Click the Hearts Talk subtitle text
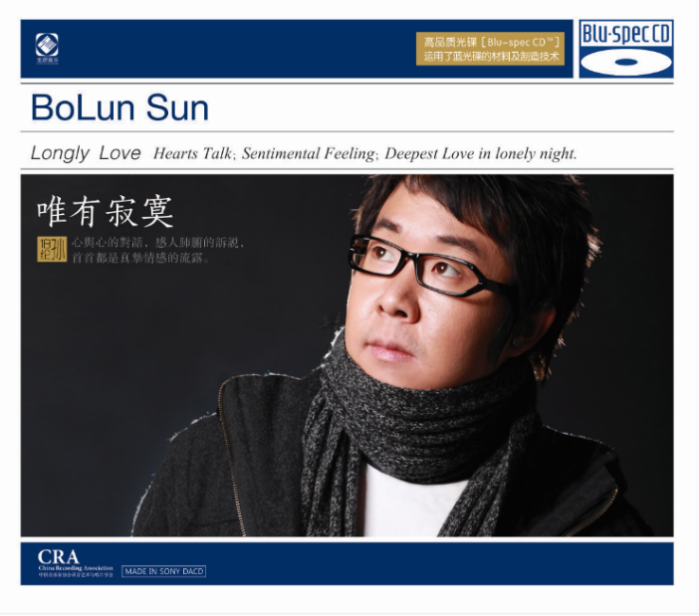This screenshot has width=699, height=616. point(193,153)
